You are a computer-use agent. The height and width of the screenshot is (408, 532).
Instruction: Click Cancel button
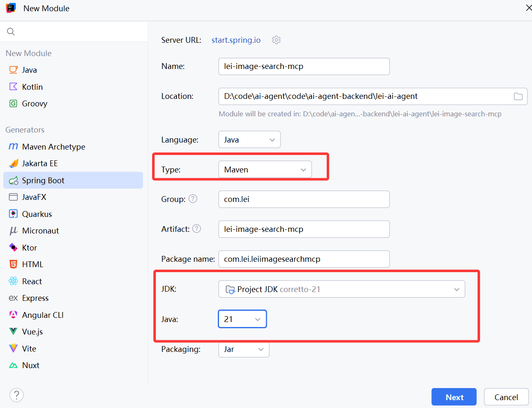coord(506,397)
